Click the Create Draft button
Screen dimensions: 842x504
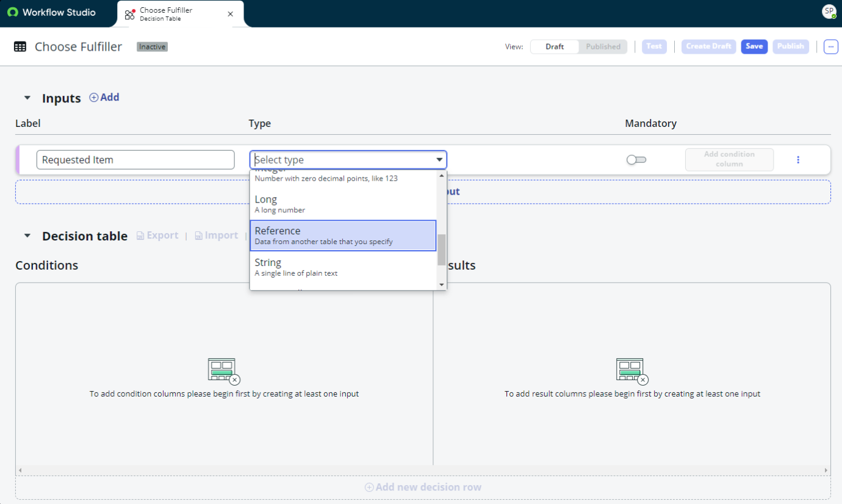(x=708, y=46)
